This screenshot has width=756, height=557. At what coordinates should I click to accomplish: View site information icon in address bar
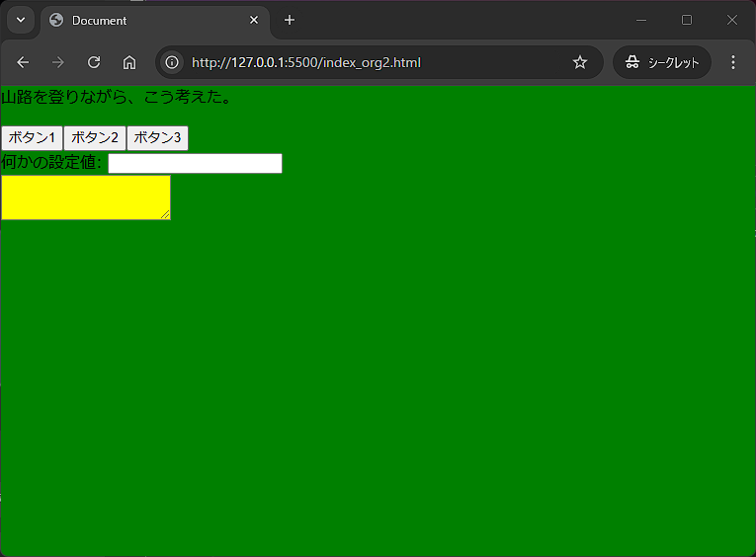click(172, 62)
